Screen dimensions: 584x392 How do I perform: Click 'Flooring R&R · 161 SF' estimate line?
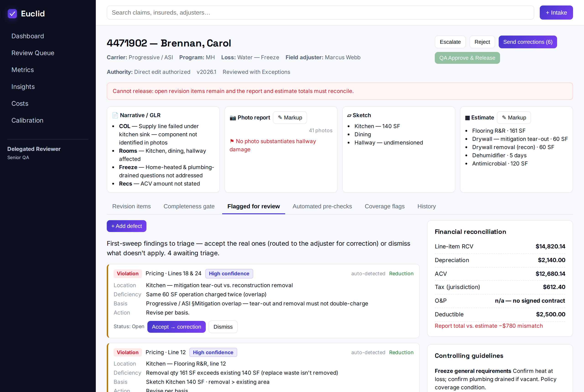pyautogui.click(x=498, y=131)
